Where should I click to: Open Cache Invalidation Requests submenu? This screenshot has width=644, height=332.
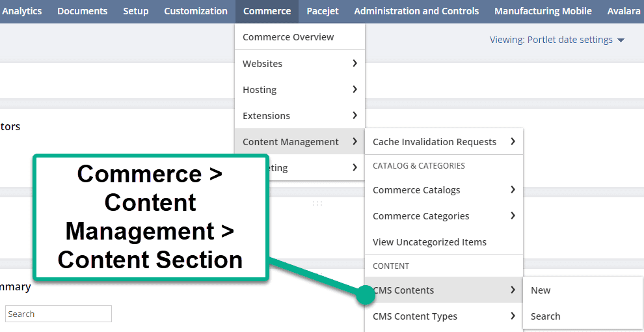[x=444, y=142]
